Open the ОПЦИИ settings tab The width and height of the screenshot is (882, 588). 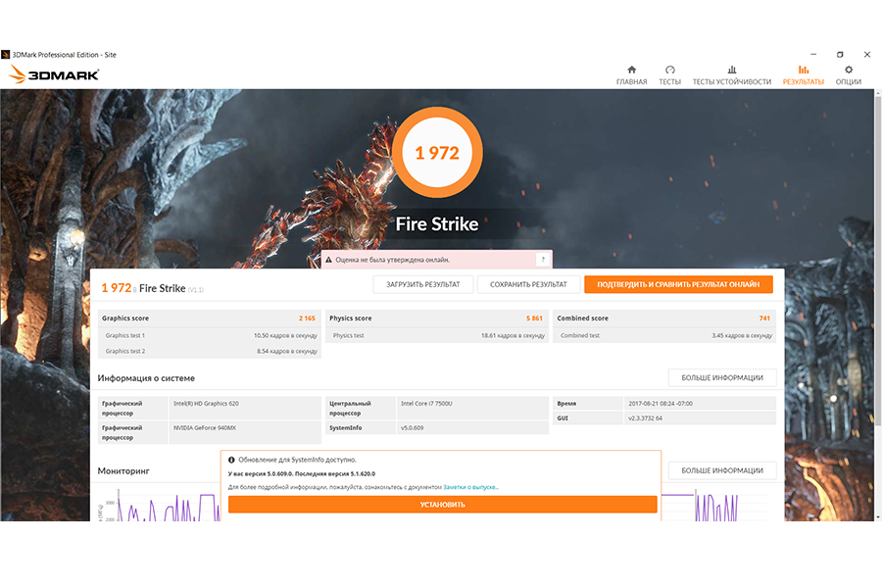[849, 75]
